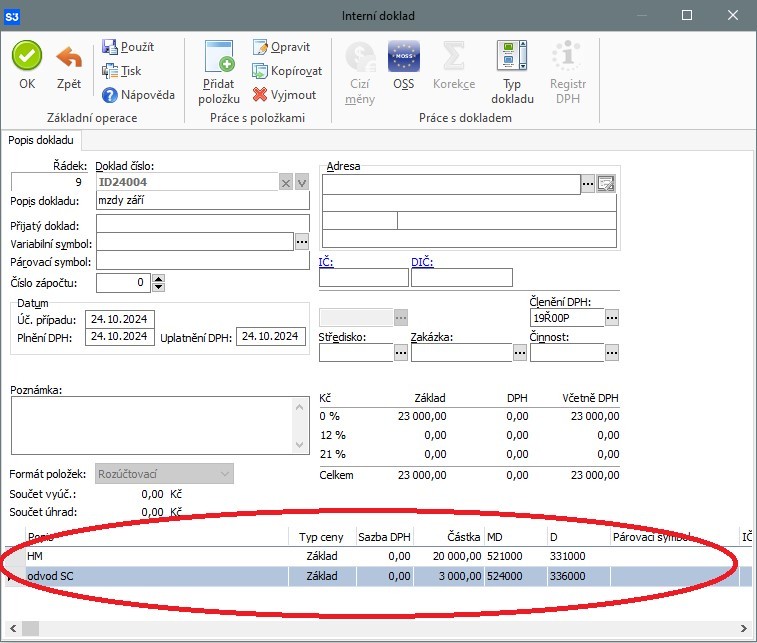Open the Zakázka lookup button
This screenshot has width=757, height=643.
click(x=519, y=353)
